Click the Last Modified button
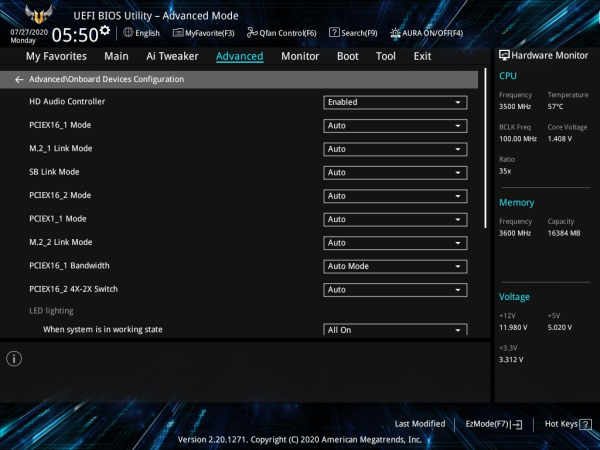 420,424
